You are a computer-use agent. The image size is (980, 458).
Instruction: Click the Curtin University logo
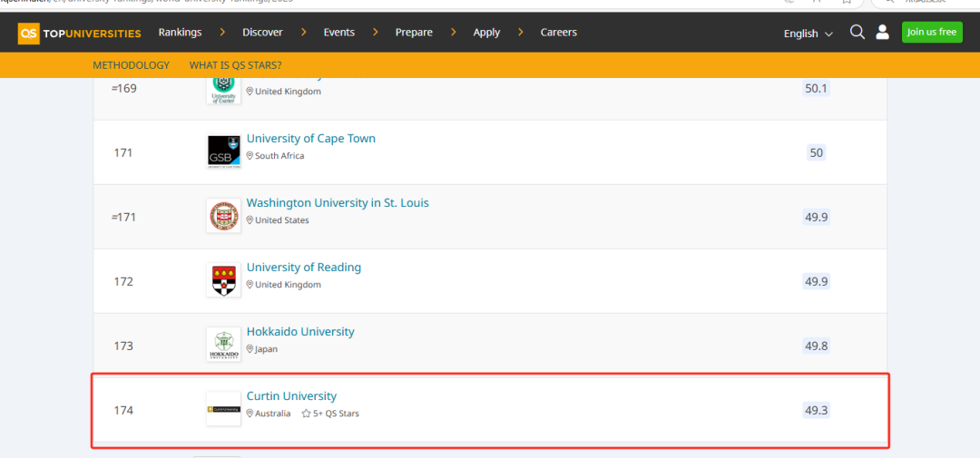223,410
